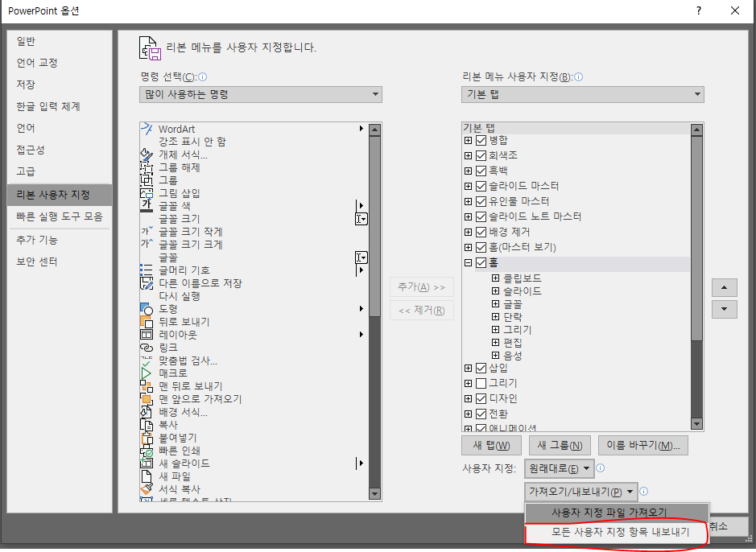Uncheck the 병합 tab checkbox
The image size is (756, 552).
coord(481,140)
